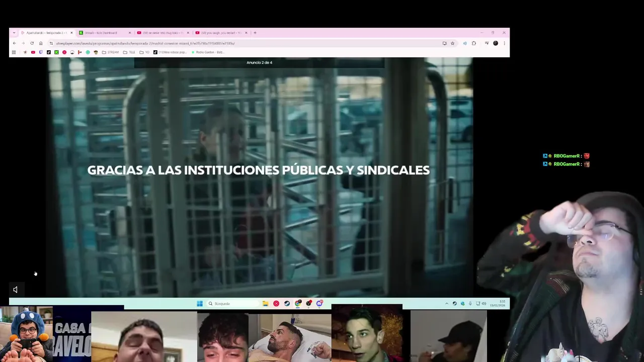
Task: Open the YO bookmarks folder
Action: (x=144, y=52)
